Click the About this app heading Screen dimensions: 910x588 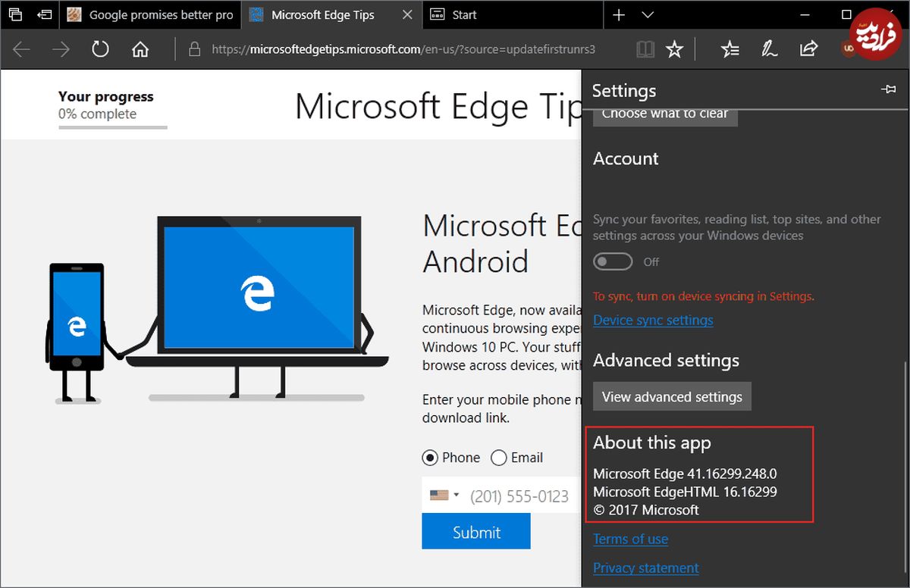pyautogui.click(x=652, y=443)
